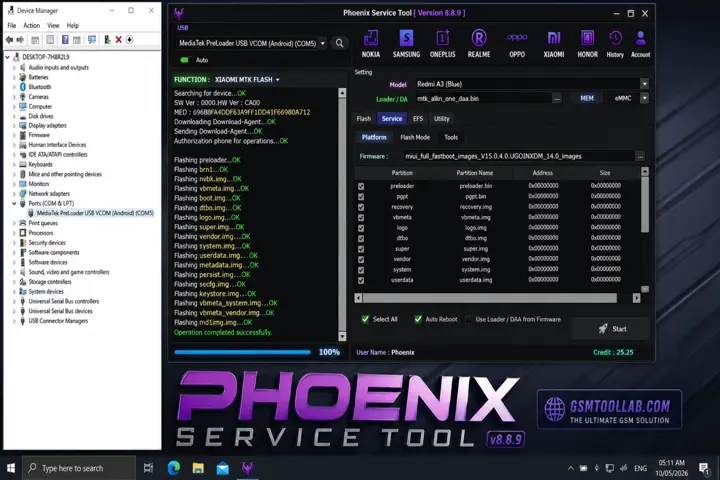Uncheck the userdata partition checkbox

[x=361, y=281]
